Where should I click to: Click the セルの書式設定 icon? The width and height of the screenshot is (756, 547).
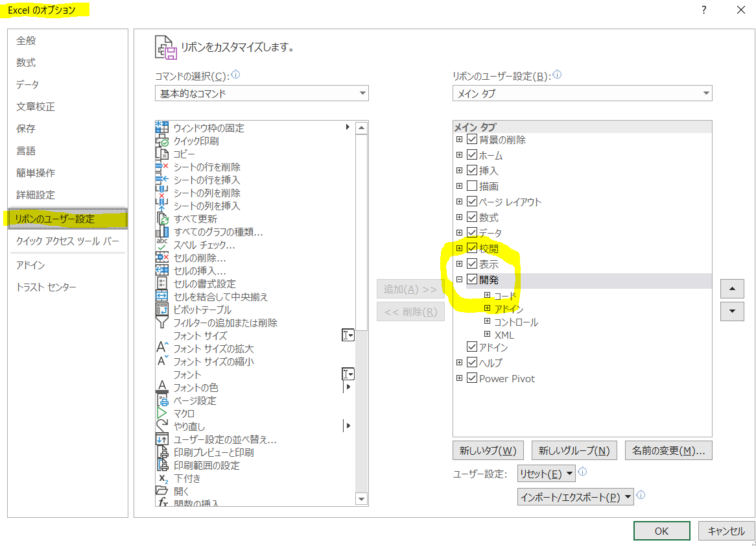point(162,284)
